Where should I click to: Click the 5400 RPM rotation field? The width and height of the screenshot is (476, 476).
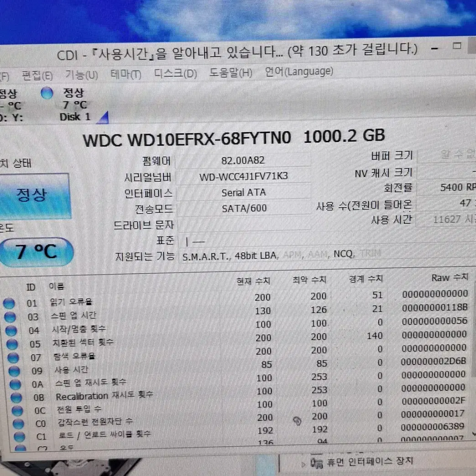tap(447, 187)
